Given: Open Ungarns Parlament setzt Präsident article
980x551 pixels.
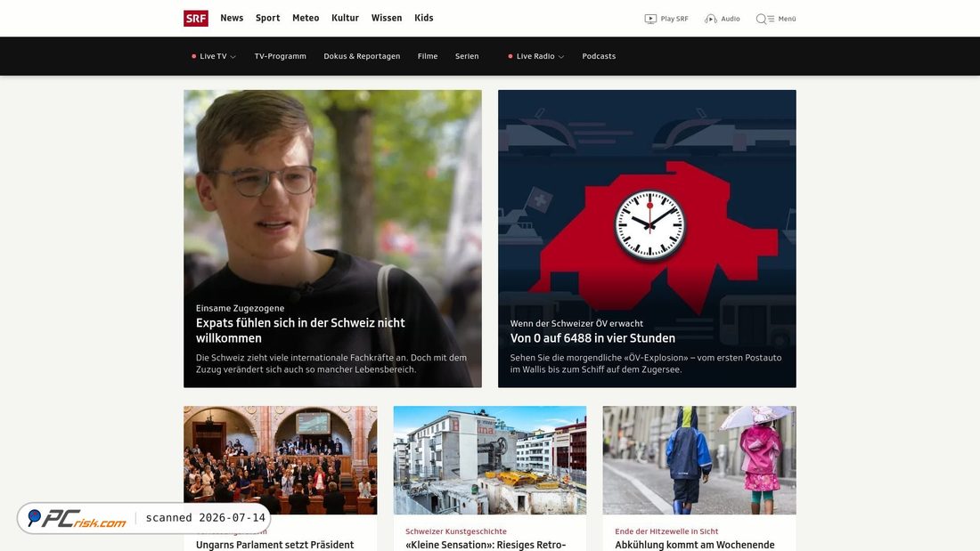Looking at the screenshot, I should 275,545.
